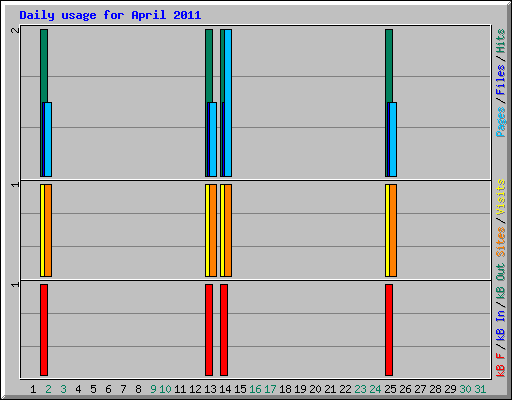Click day label "9" on the bottom axis
Image resolution: width=512 pixels, height=400 pixels.
click(x=153, y=389)
